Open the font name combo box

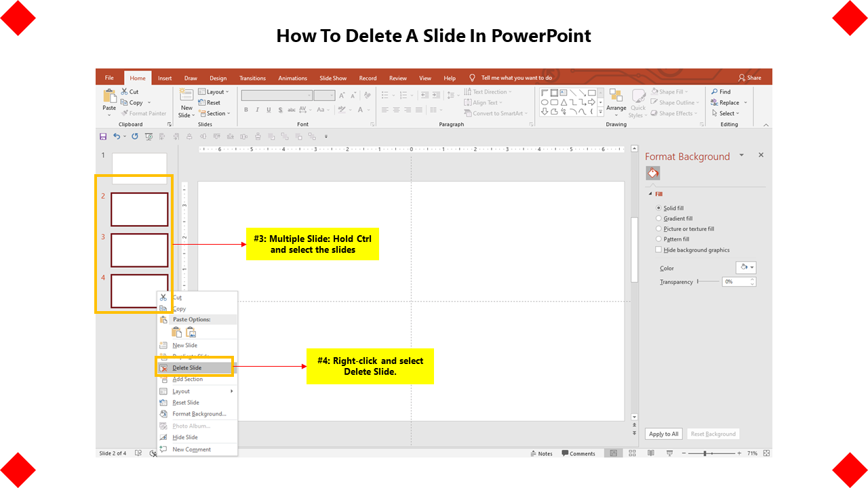277,96
